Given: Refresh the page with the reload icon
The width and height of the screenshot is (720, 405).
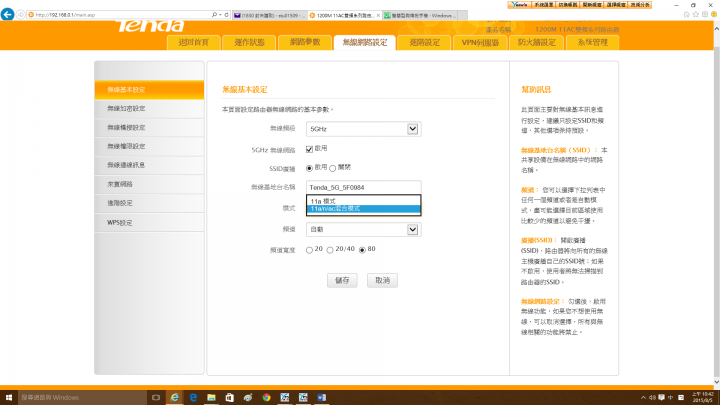Looking at the screenshot, I should point(226,15).
